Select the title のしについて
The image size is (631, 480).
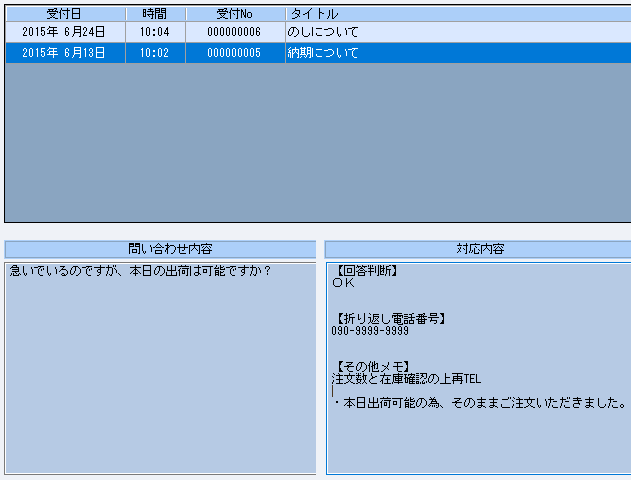point(323,32)
